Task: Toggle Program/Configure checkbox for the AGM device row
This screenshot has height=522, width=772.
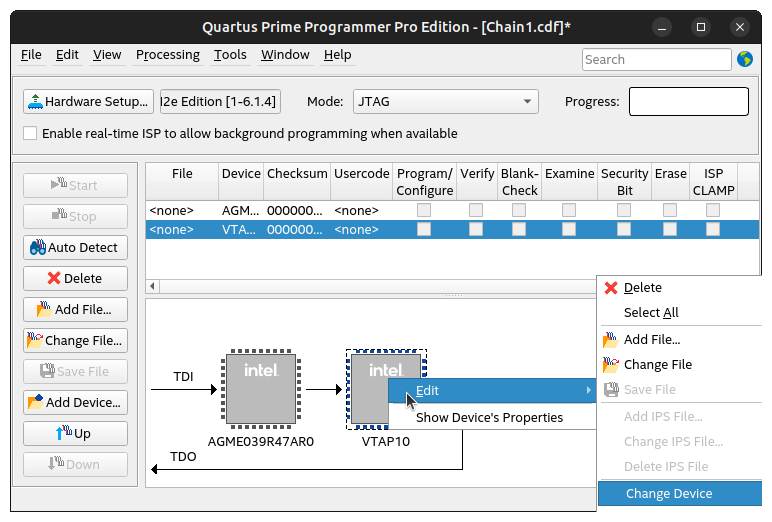Action: (424, 211)
